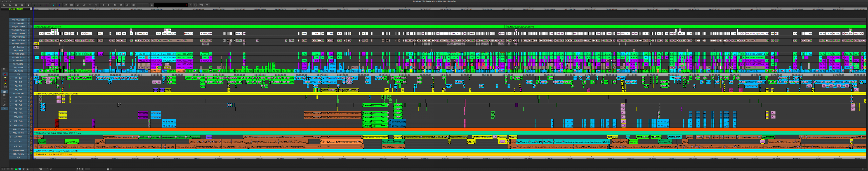Viewport: 868px width, 171px height.
Task: Add a green marker
Action: pos(35,5)
